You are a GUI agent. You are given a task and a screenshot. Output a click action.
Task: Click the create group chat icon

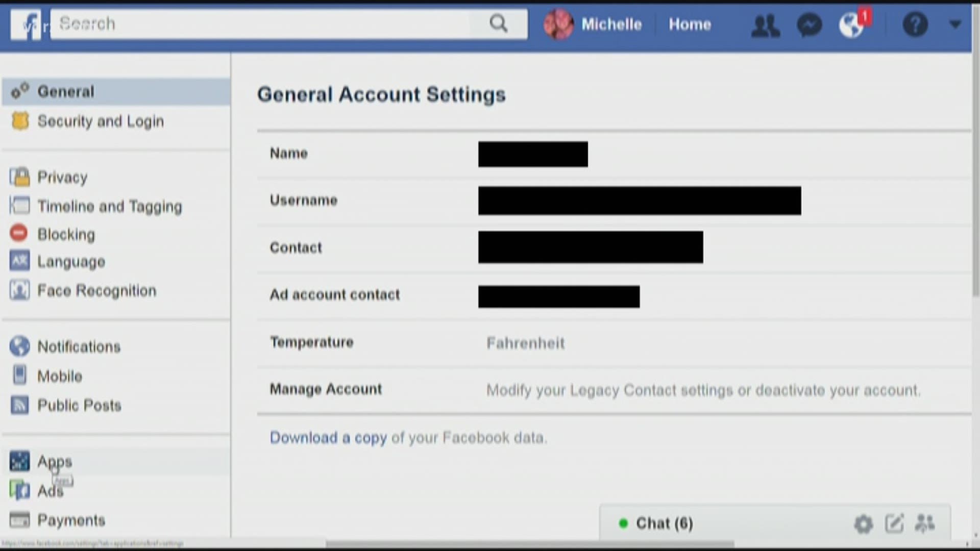925,523
